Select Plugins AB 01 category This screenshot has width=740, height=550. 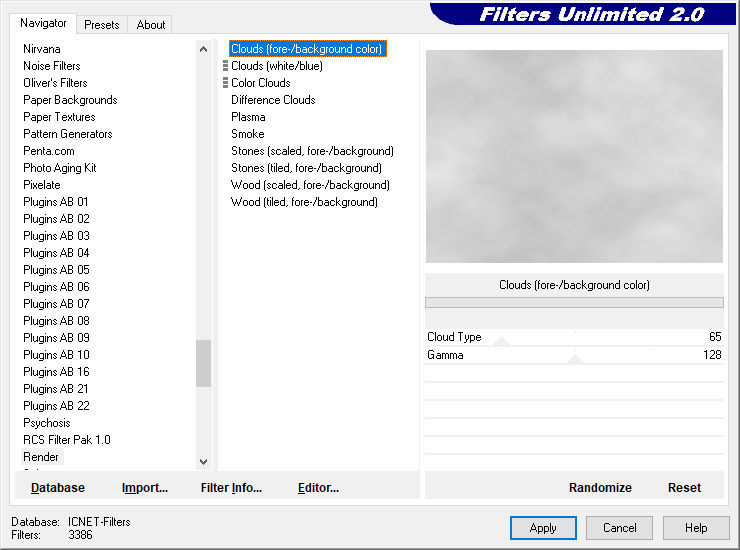click(x=56, y=202)
